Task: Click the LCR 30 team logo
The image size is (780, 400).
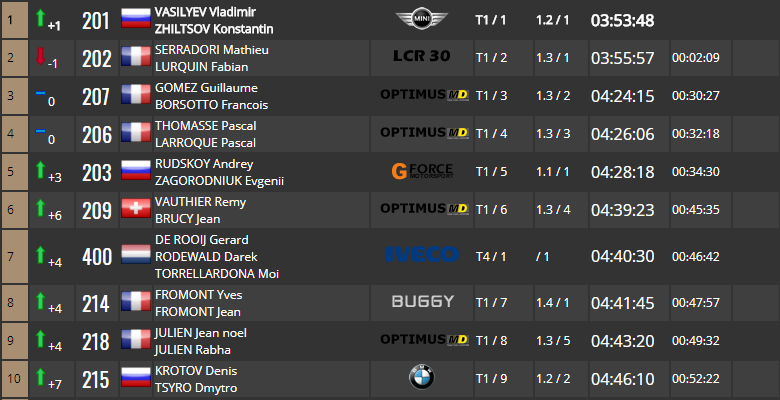Action: [x=421, y=56]
